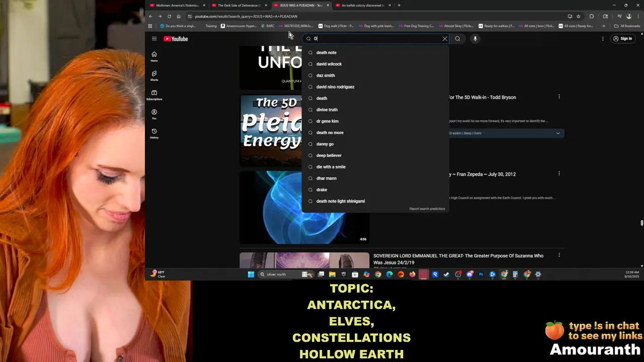
Task: Open the All Bookmarks folder
Action: [627, 26]
